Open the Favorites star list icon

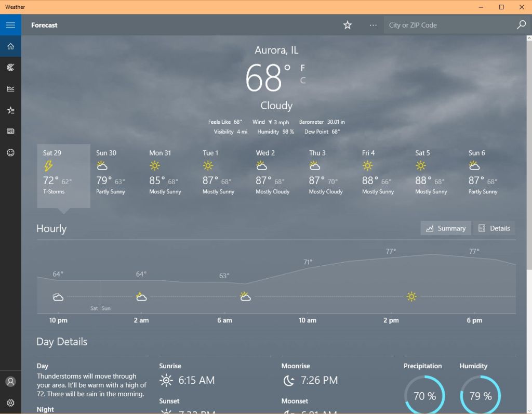point(10,110)
